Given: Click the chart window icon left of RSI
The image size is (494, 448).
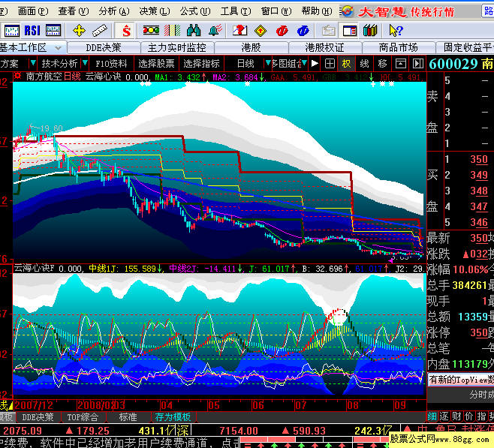Looking at the screenshot, I should point(12,31).
